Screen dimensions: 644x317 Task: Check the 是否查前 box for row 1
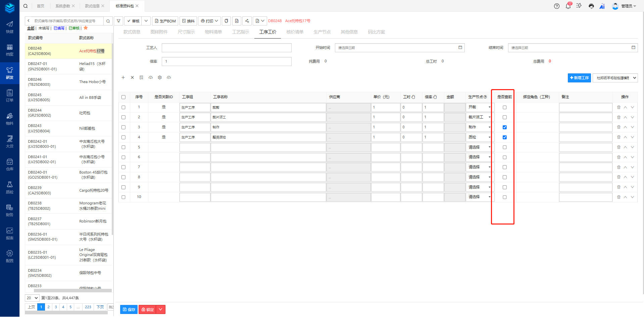(x=504, y=108)
